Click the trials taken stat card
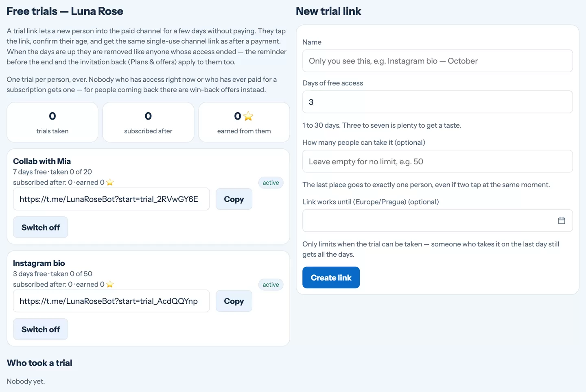 click(52, 122)
